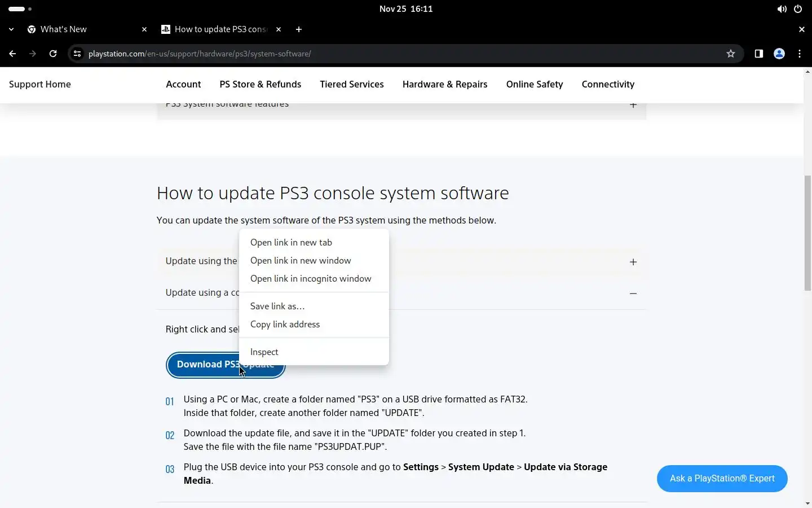Select Copy link address

(x=314, y=324)
